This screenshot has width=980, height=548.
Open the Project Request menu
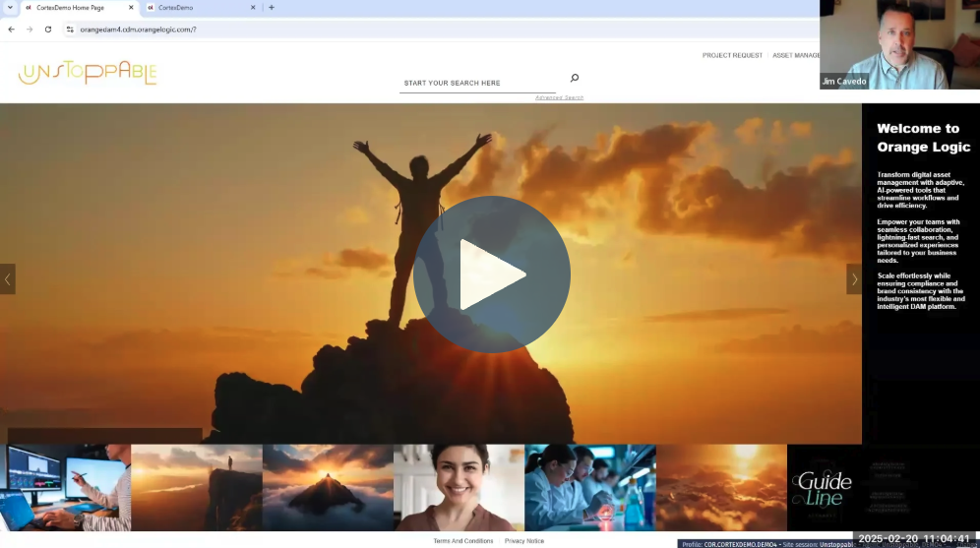[x=732, y=55]
